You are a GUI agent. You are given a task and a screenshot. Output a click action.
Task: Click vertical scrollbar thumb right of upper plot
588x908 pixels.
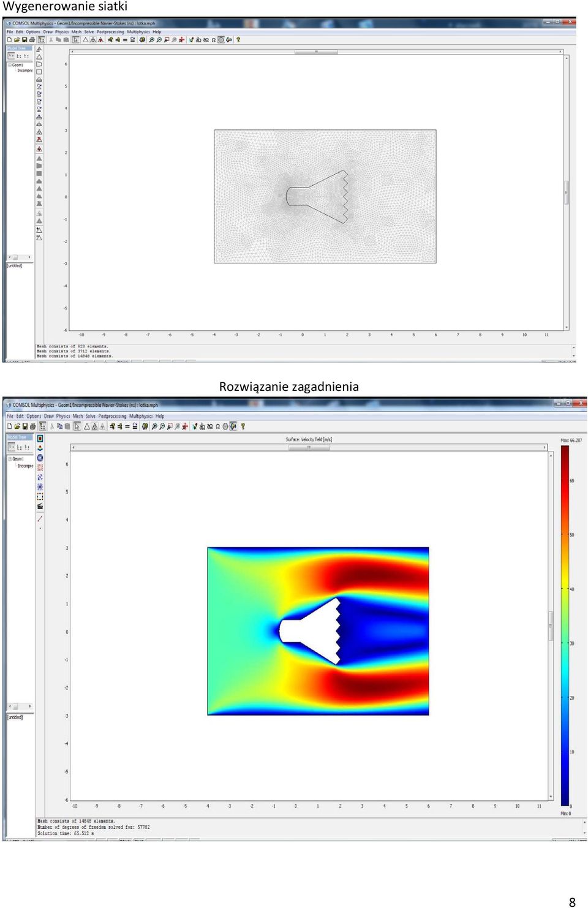(567, 192)
